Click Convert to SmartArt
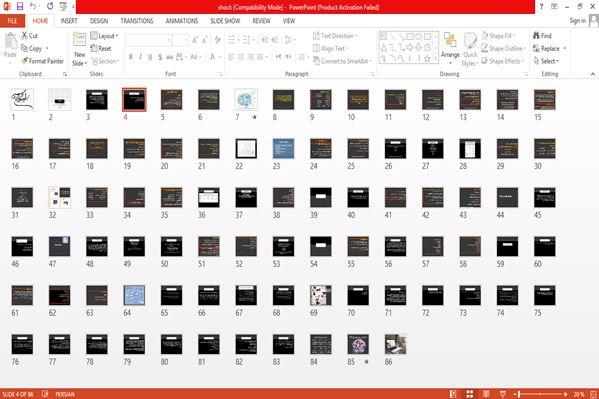 click(342, 61)
